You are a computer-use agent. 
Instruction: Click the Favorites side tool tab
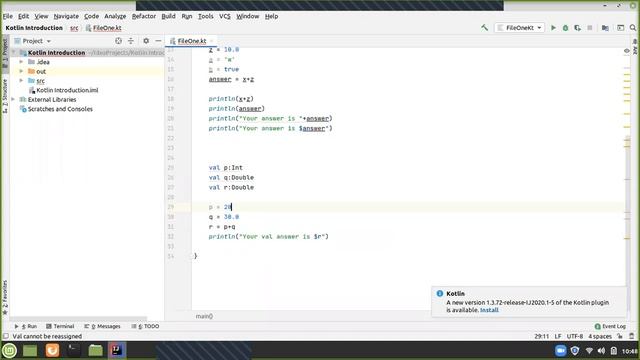point(5,298)
